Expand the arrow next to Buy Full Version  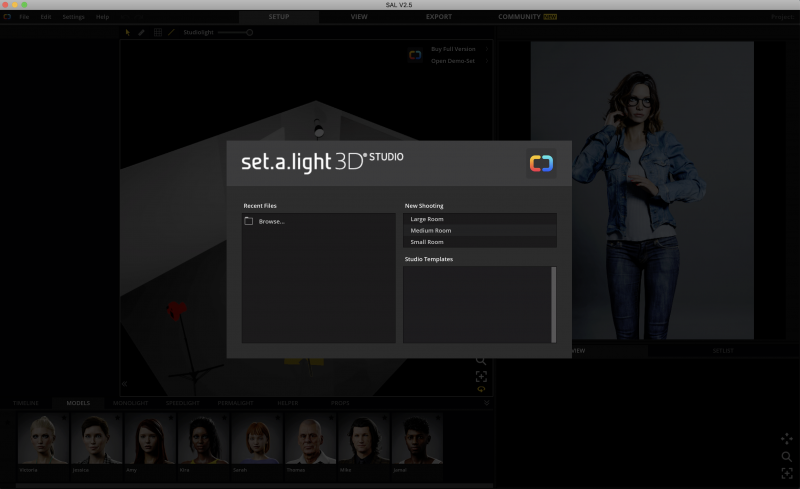[x=487, y=49]
